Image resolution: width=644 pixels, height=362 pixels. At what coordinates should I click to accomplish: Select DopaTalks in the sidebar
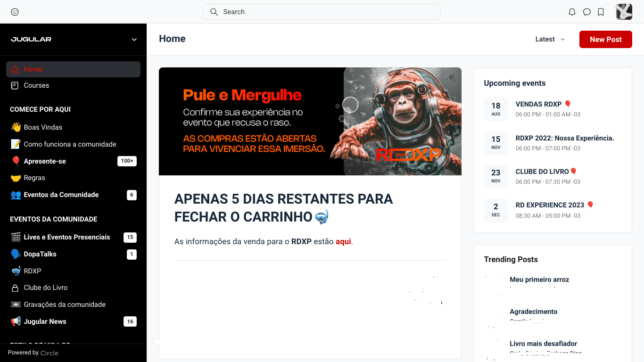[x=40, y=254]
